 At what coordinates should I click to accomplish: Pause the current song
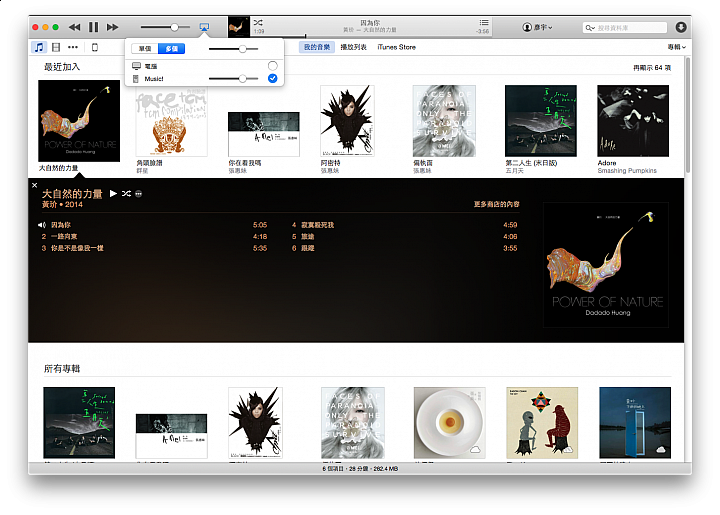coord(94,27)
